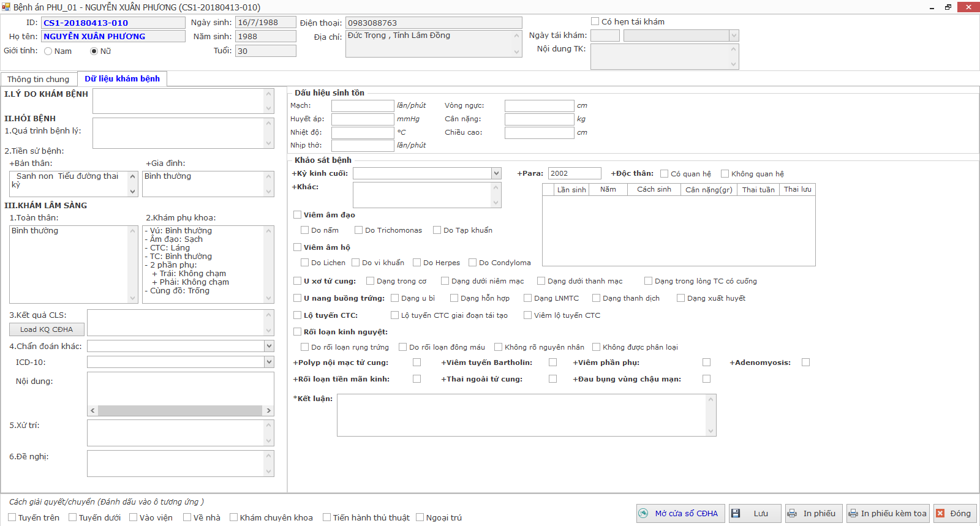Check the Do Trichomonas option
The image size is (980, 526).
[358, 230]
